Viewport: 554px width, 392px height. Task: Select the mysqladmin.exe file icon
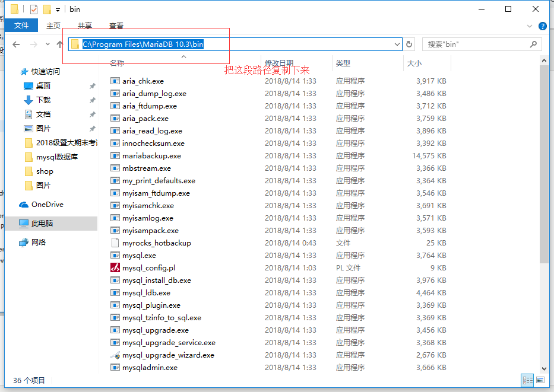pyautogui.click(x=115, y=367)
